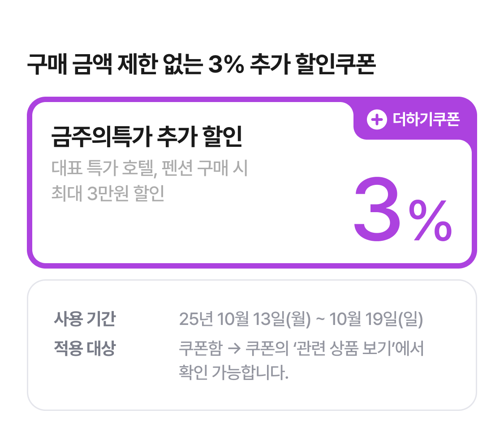Click the tilde between the usage dates
Viewport: 504px width, 427px height.
(x=320, y=320)
